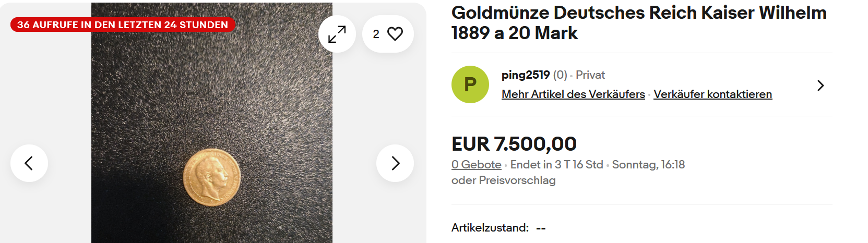Open Mehr Artikel des Verkäufers link
This screenshot has width=868, height=243.
[573, 94]
